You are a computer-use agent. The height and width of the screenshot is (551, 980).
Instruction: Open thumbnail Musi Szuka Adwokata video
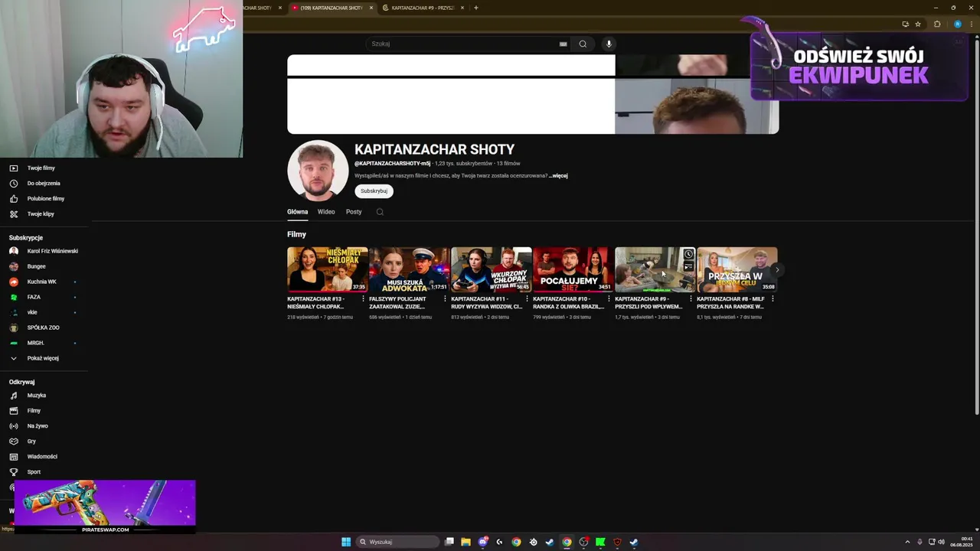click(x=410, y=269)
